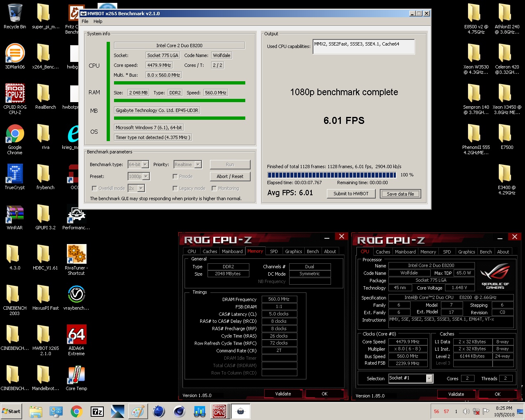Switch to SPD tab in left CPU-Z

coord(274,251)
